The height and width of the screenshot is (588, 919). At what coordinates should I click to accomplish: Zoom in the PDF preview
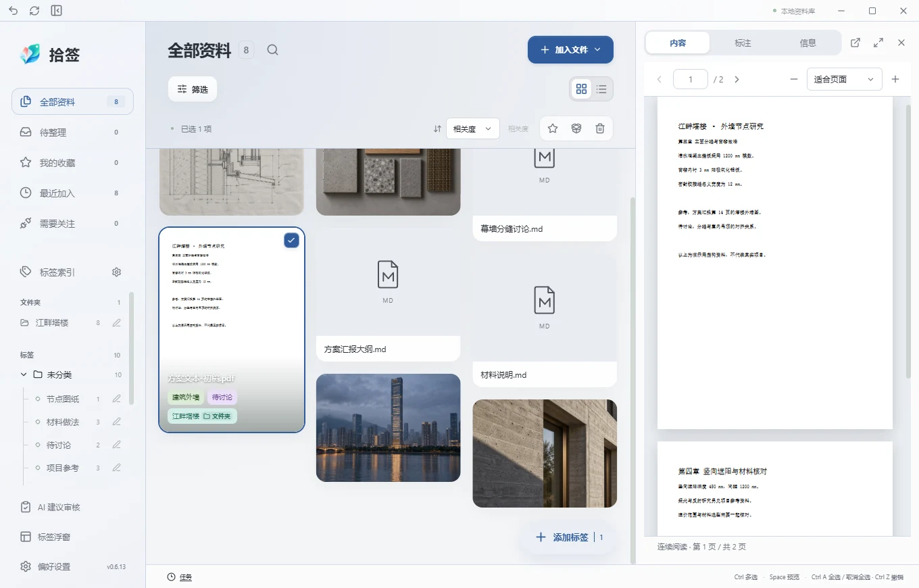pos(895,79)
